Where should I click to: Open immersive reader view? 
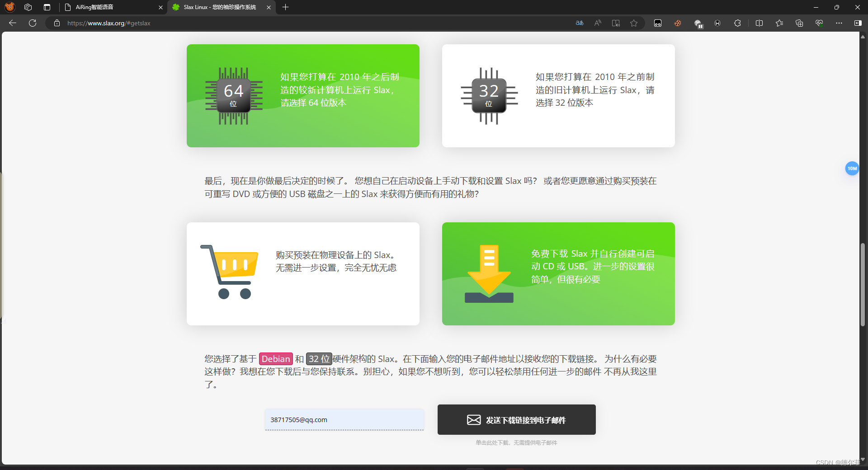pos(616,23)
